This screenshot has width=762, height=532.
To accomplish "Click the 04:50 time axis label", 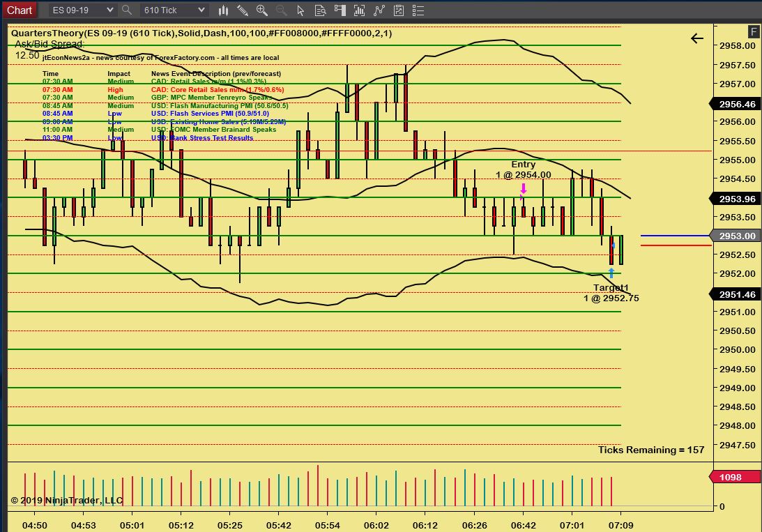I will tap(34, 525).
